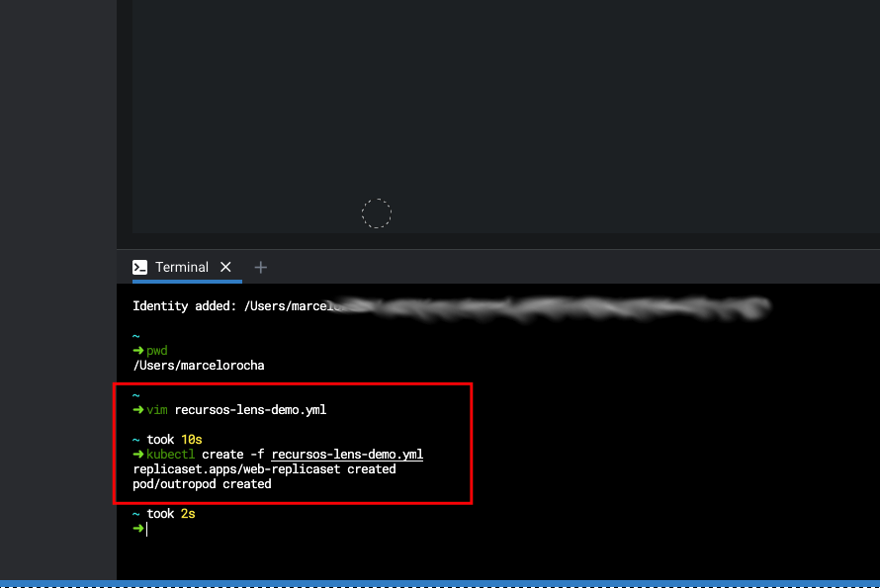Click the terminal prompt icon on the tab

click(140, 267)
